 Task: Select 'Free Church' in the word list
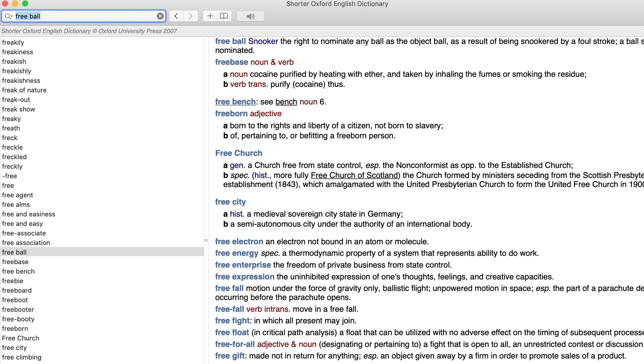[x=102, y=339]
